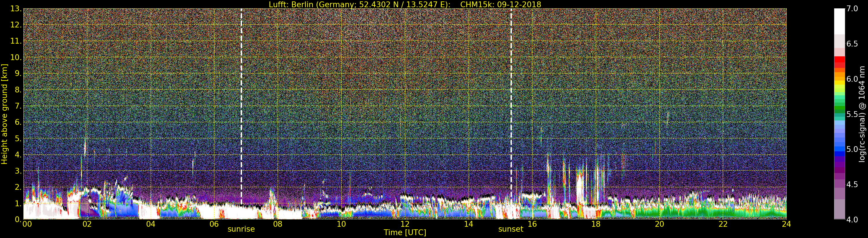Screen dimensions: 868x238
Task: Click the 'log(rc-signal) @ 1064 nm' colorbar label
Action: (863, 114)
